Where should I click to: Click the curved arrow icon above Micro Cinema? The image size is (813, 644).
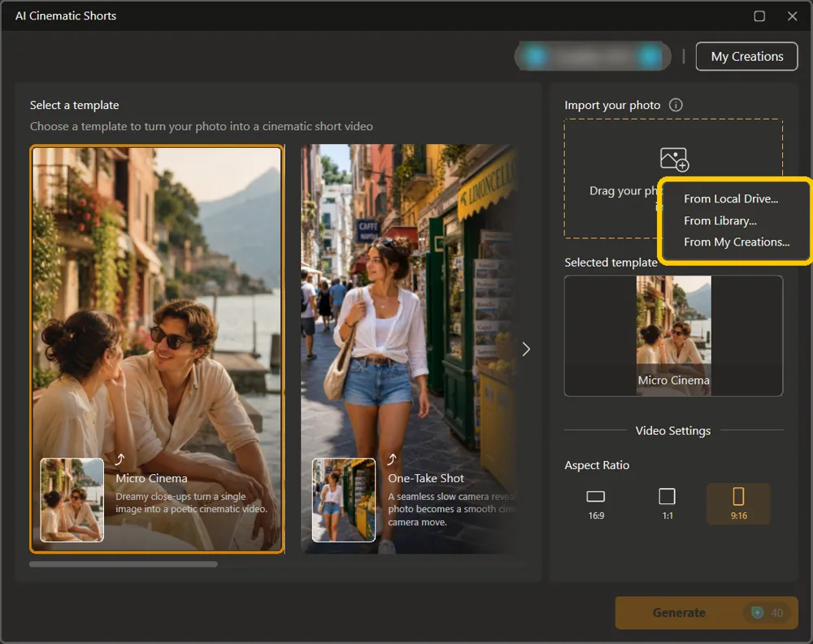click(x=120, y=459)
